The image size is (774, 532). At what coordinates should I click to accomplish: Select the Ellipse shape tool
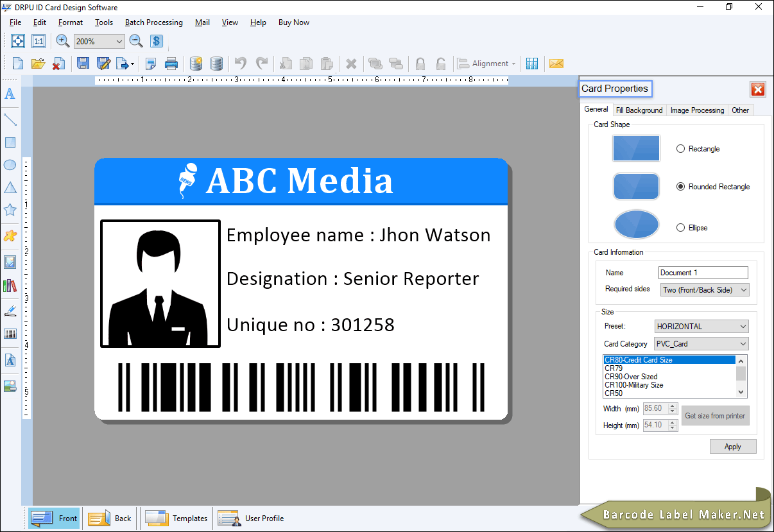10,165
